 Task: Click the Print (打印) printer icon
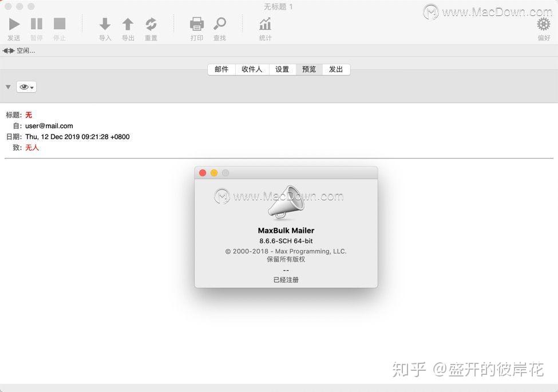click(197, 24)
